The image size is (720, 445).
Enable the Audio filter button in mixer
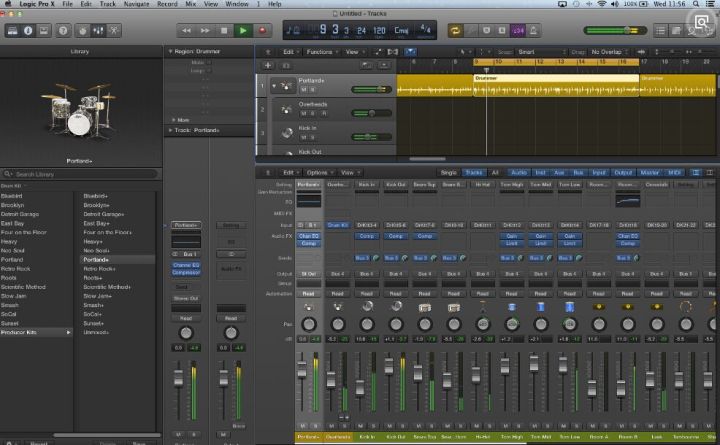click(519, 173)
